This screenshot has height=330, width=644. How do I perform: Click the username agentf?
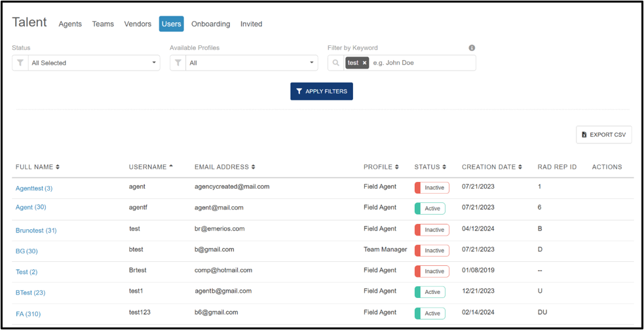(x=138, y=208)
